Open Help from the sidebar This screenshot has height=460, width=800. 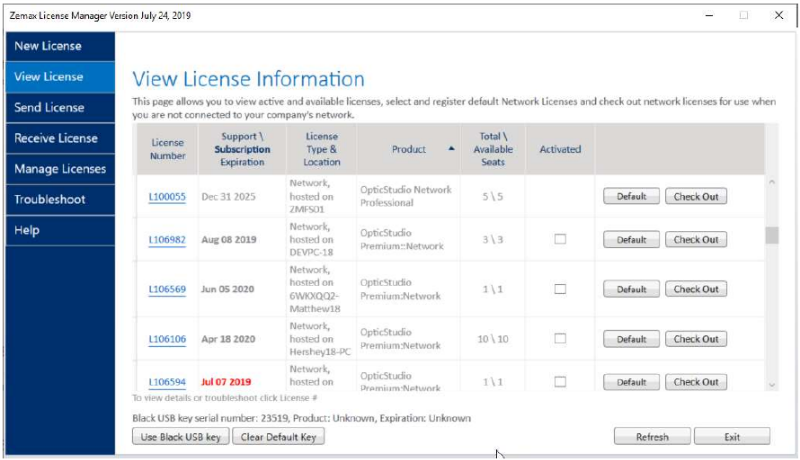pyautogui.click(x=60, y=230)
